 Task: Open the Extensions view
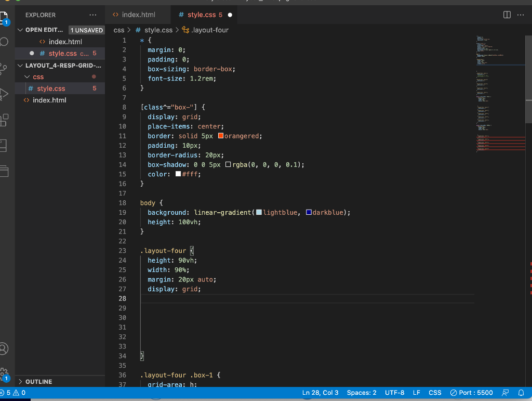point(5,120)
